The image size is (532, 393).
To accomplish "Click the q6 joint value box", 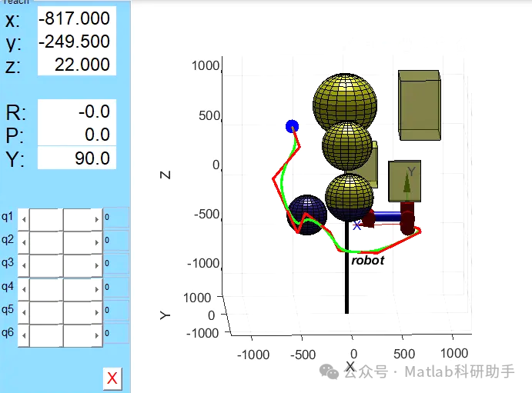I will click(x=116, y=333).
